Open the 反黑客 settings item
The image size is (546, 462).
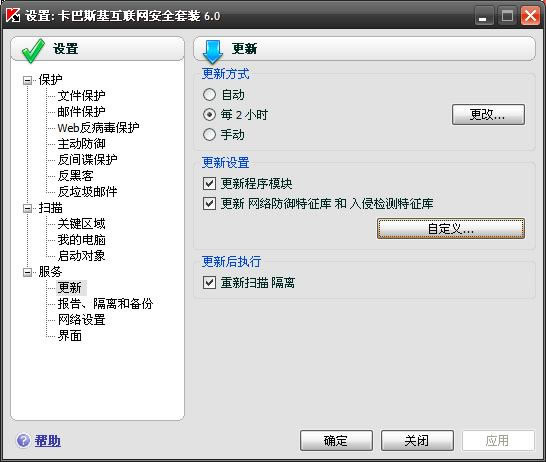coord(76,175)
